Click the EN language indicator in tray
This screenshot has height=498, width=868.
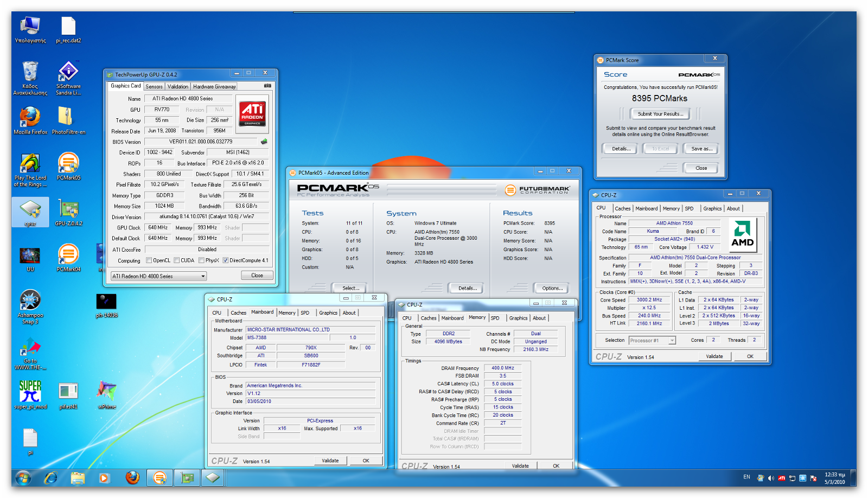pos(746,477)
